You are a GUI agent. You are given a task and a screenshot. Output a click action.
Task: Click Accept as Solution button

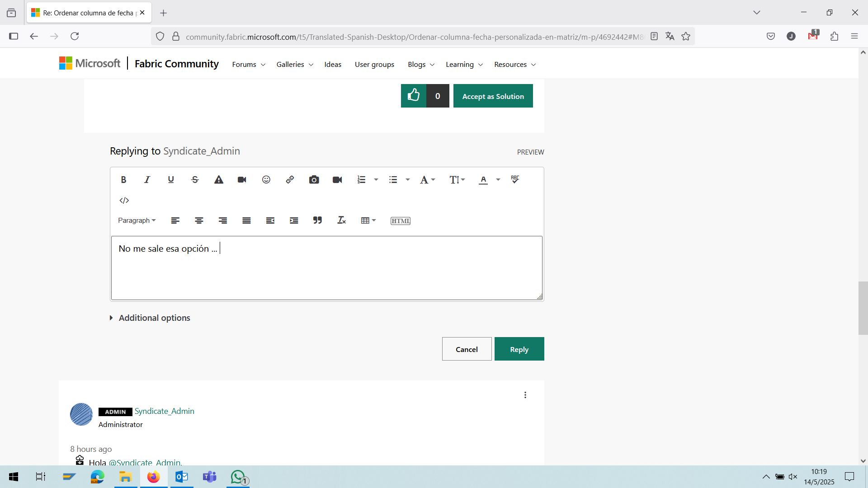coord(493,96)
